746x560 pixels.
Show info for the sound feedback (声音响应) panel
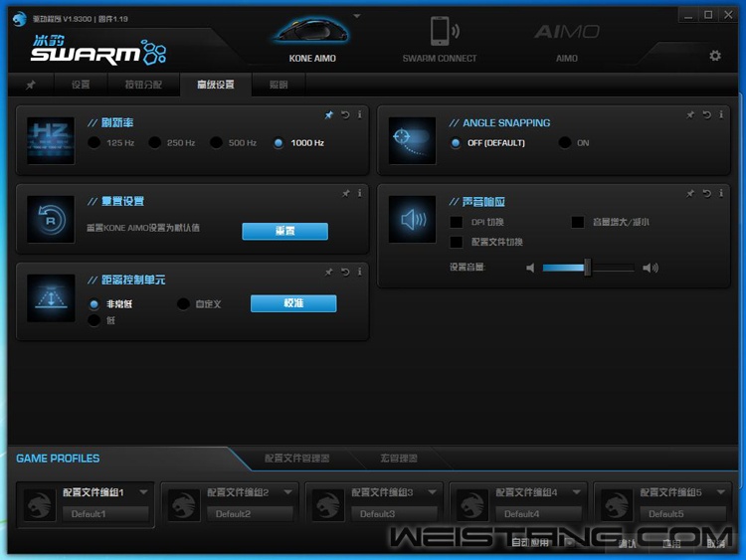coord(721,193)
